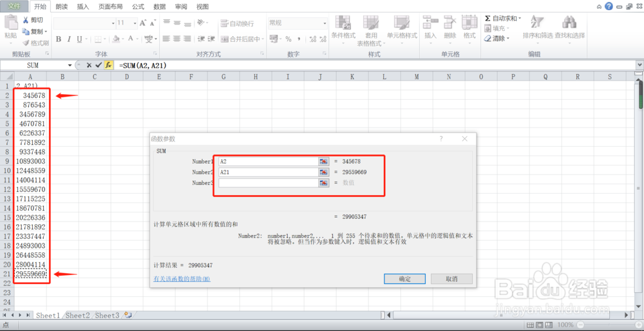Click the decrease font size icon
Image resolution: width=644 pixels, height=331 pixels.
(153, 23)
